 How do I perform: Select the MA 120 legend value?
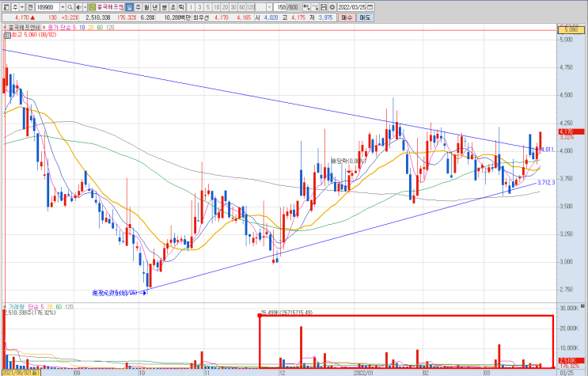[x=110, y=28]
